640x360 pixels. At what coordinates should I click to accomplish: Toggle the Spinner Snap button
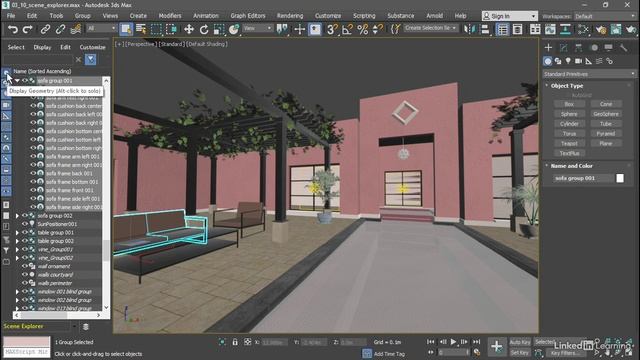(378, 29)
